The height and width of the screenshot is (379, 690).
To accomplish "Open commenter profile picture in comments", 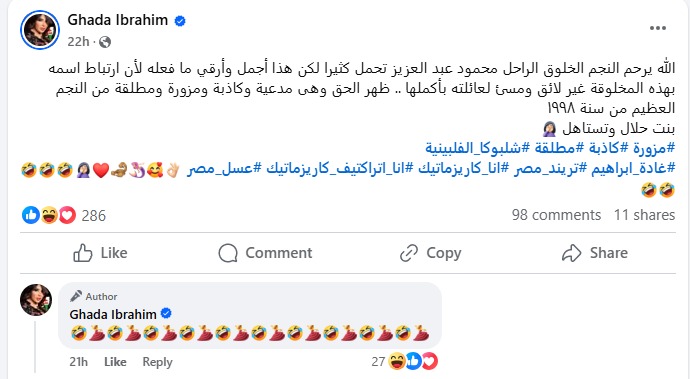I will (x=36, y=300).
